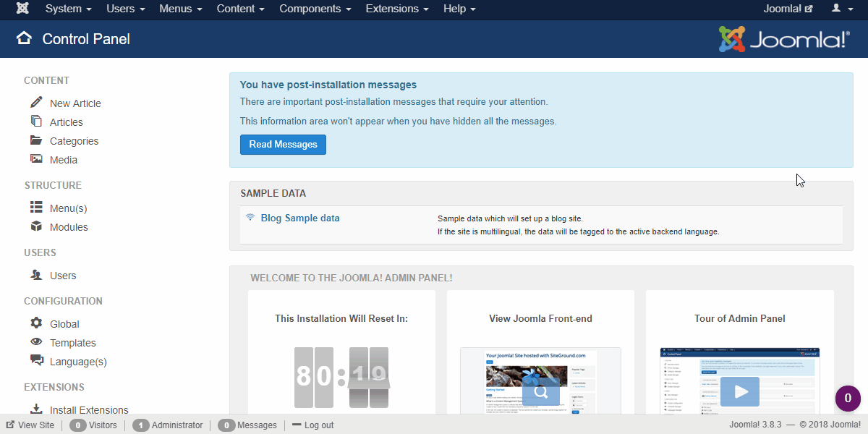868x434 pixels.
Task: Open the Users dropdown menu
Action: point(125,9)
